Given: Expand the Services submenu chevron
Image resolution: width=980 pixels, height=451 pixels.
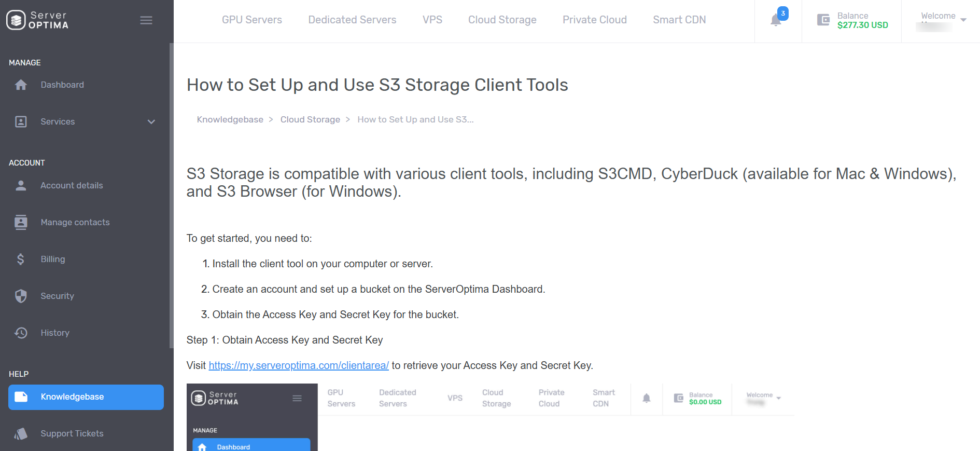Looking at the screenshot, I should [151, 122].
